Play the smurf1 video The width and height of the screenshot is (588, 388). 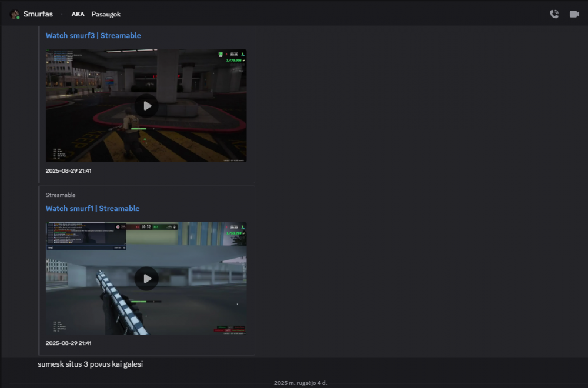coord(146,279)
